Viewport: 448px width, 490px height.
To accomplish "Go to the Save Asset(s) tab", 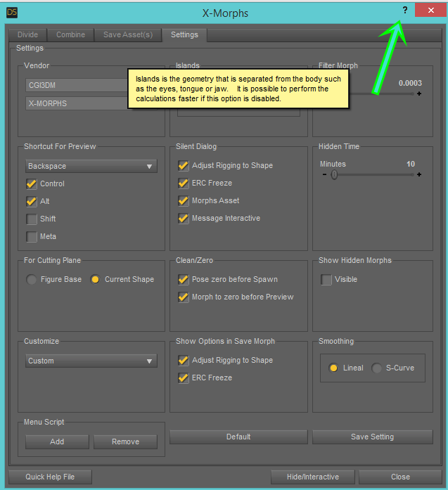I will [128, 34].
